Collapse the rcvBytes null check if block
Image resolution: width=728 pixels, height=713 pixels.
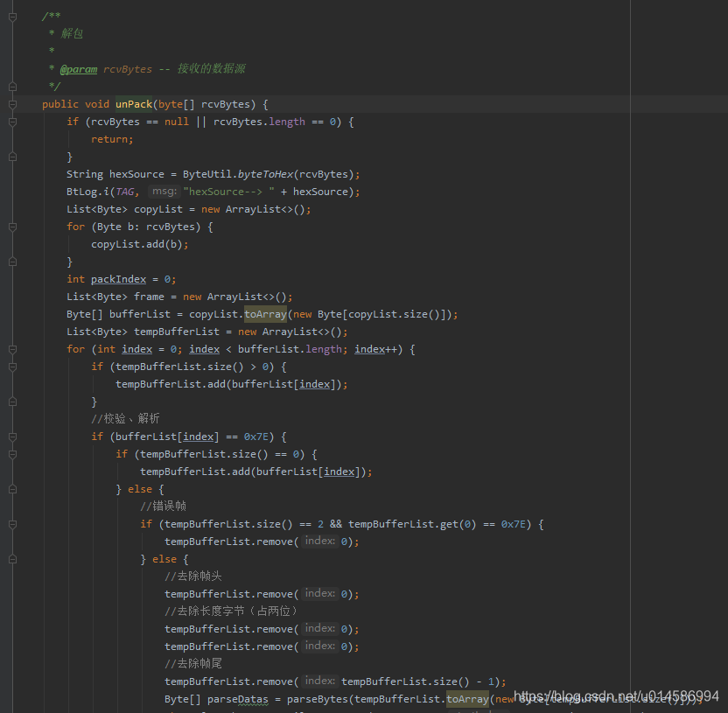point(13,122)
